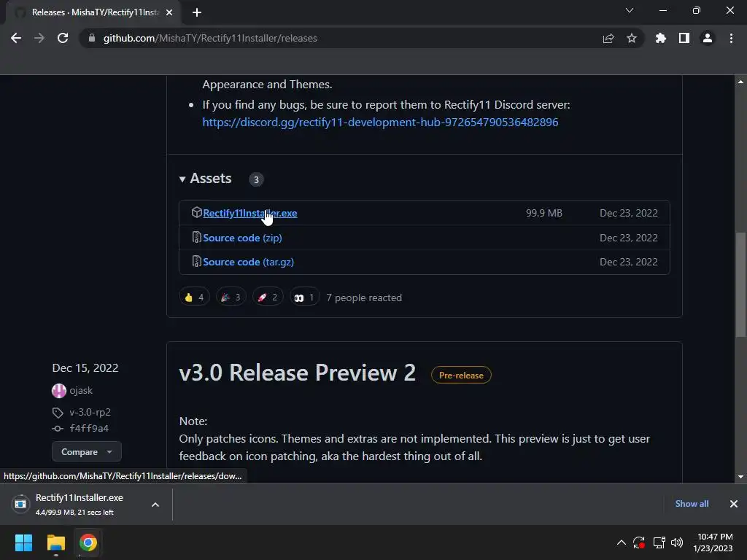Close the Releases MishaTY tab

click(169, 12)
